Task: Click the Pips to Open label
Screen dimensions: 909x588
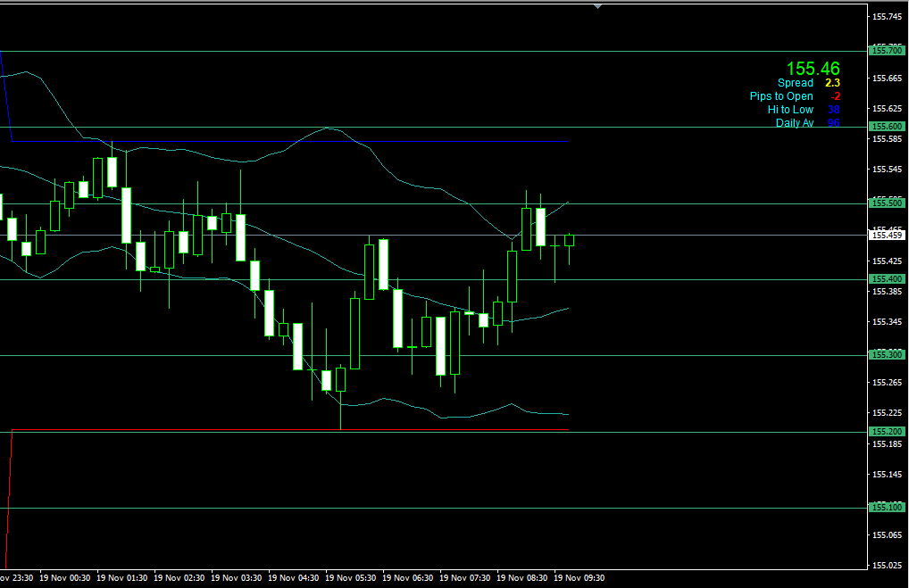Action: click(781, 96)
